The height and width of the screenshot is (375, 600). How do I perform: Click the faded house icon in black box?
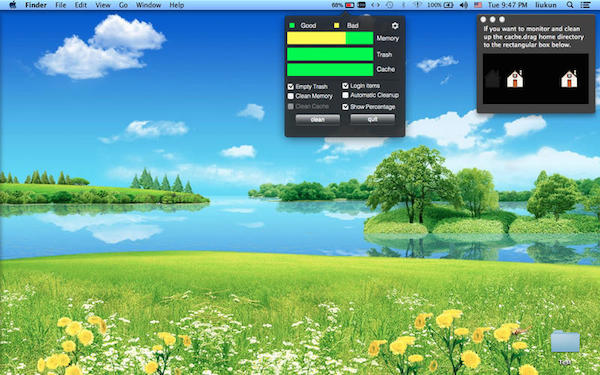492,79
